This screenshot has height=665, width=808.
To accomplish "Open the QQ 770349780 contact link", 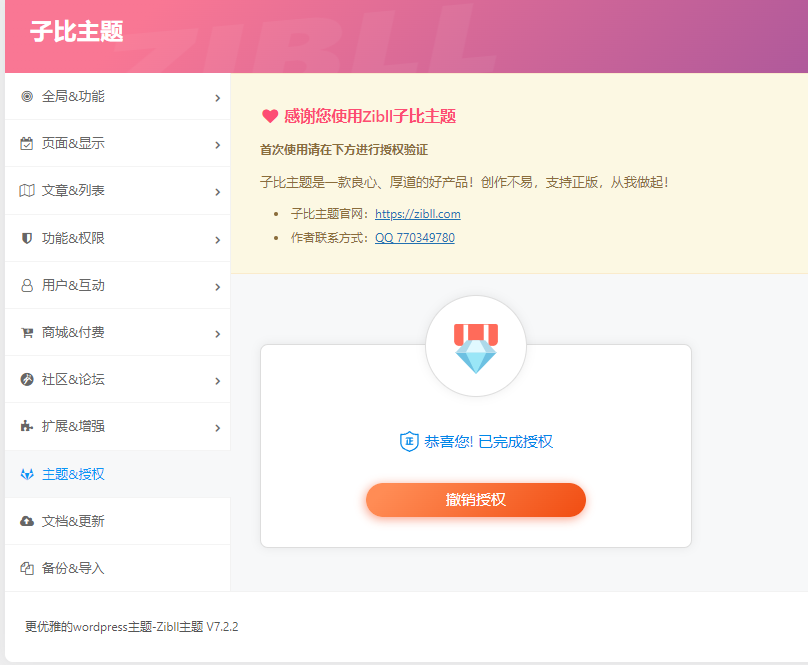I will [x=415, y=238].
